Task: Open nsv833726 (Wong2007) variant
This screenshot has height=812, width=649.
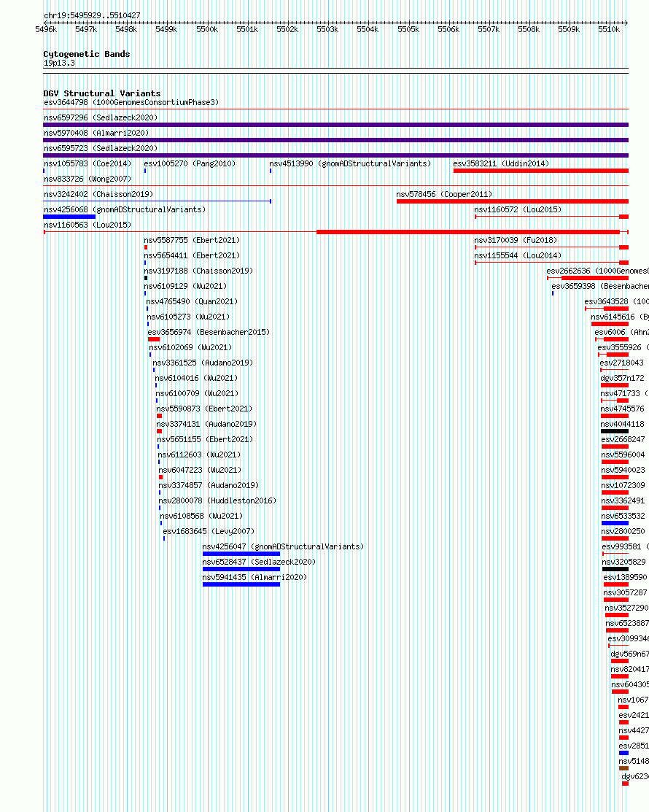Action: tap(88, 179)
